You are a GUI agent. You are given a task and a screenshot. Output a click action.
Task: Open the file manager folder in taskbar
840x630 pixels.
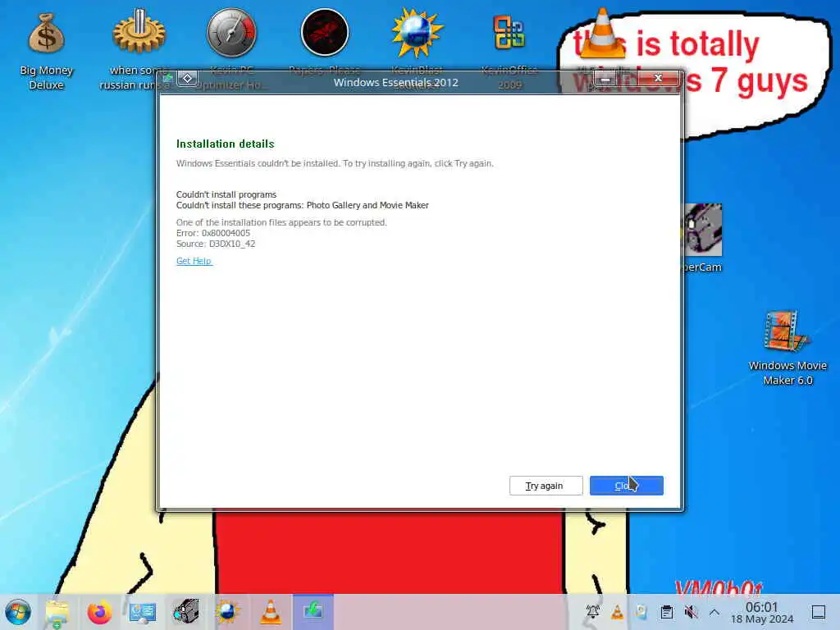click(57, 612)
